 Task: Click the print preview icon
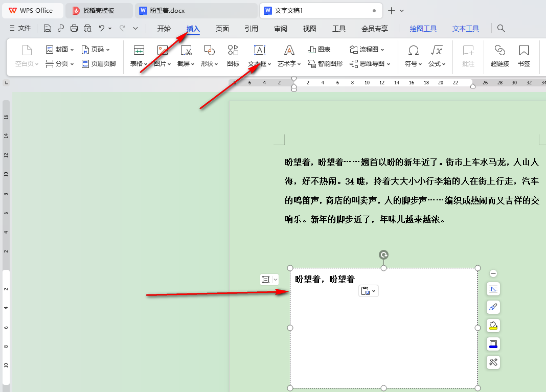pyautogui.click(x=87, y=28)
